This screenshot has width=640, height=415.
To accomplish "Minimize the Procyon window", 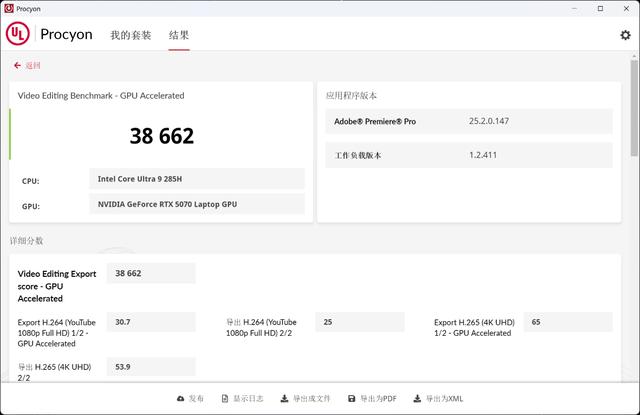I will pos(574,8).
